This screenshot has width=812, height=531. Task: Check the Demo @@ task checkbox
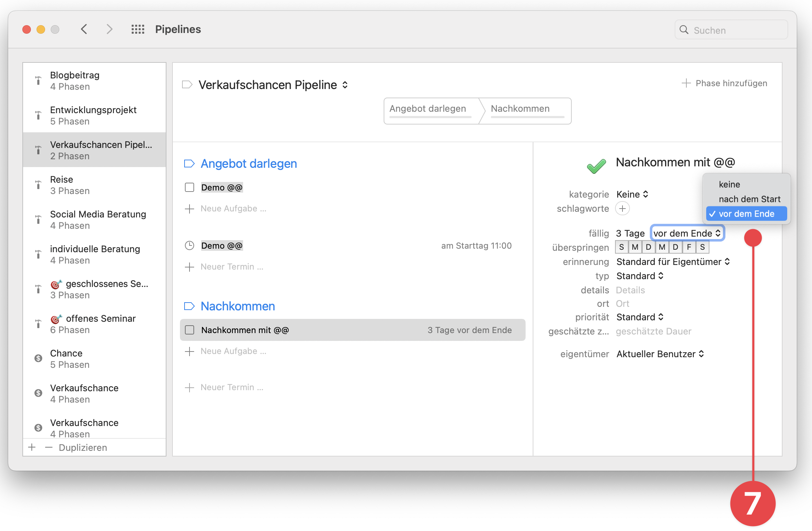190,187
